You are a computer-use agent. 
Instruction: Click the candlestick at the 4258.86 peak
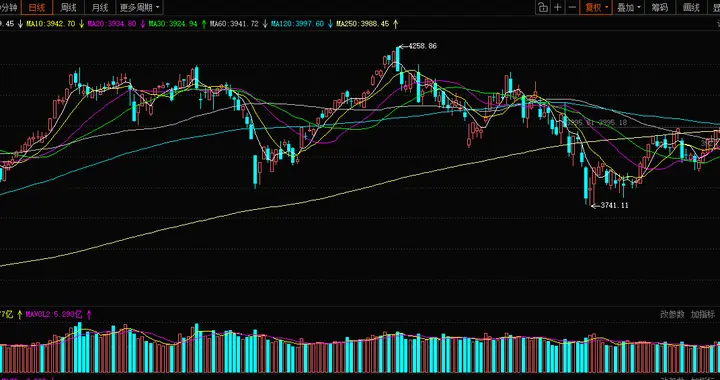[398, 59]
